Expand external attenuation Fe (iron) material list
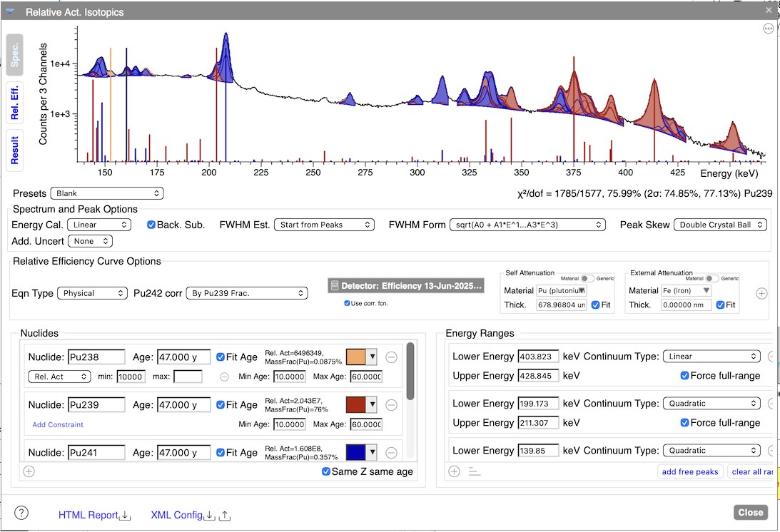The height and width of the screenshot is (532, 780). tap(706, 290)
